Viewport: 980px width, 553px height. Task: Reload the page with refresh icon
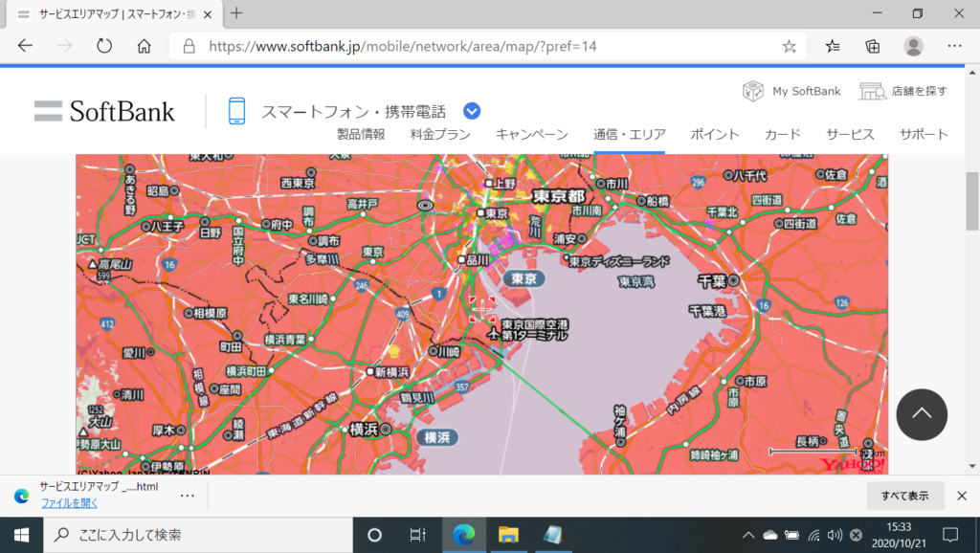(103, 46)
